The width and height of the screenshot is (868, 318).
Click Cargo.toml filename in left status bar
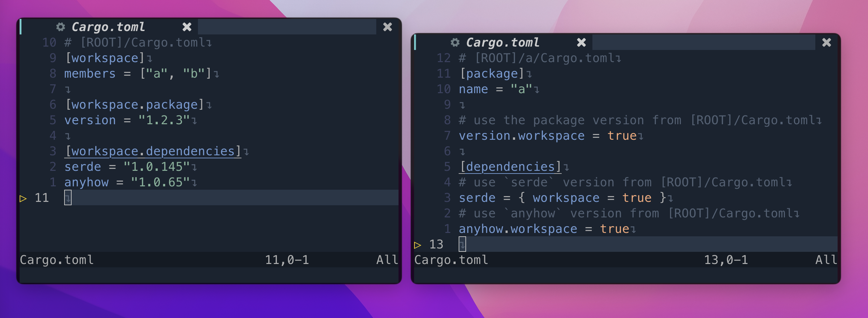[x=57, y=260]
